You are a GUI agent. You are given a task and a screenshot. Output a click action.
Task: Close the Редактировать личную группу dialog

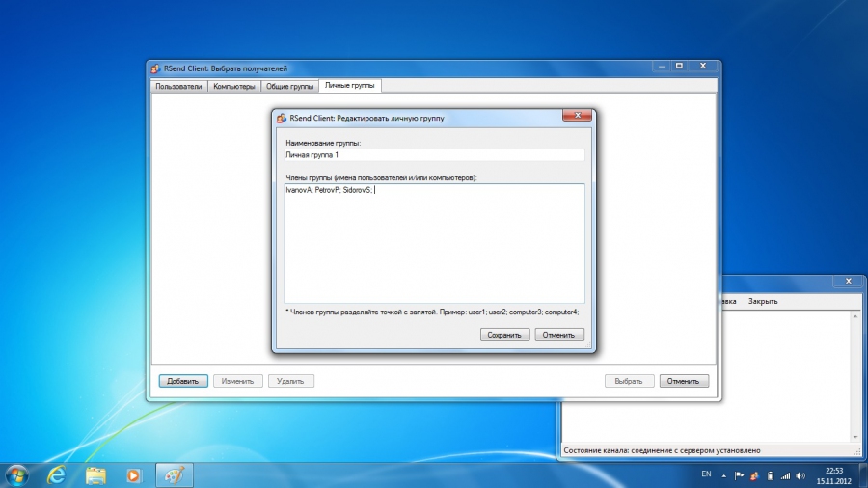click(577, 115)
